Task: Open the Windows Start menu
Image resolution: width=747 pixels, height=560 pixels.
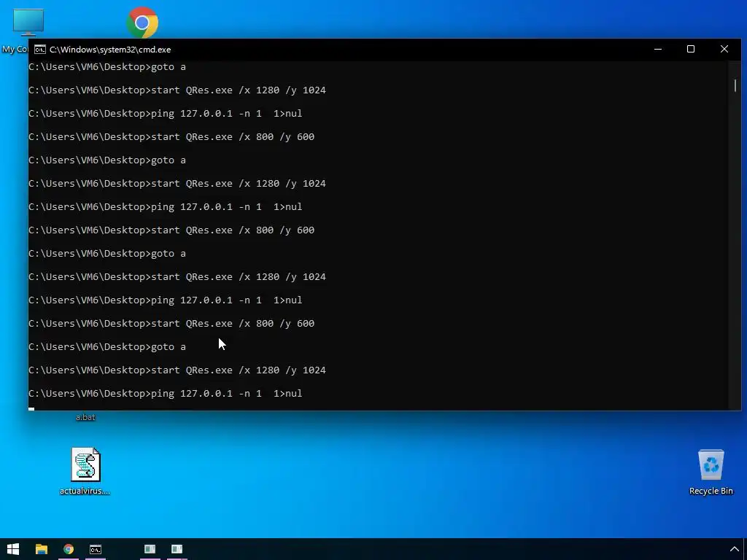Action: point(13,549)
